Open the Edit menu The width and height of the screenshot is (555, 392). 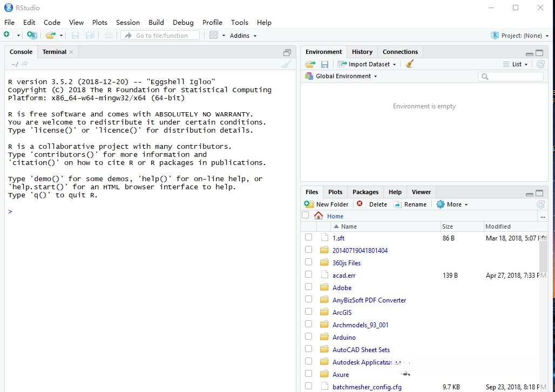pos(29,22)
